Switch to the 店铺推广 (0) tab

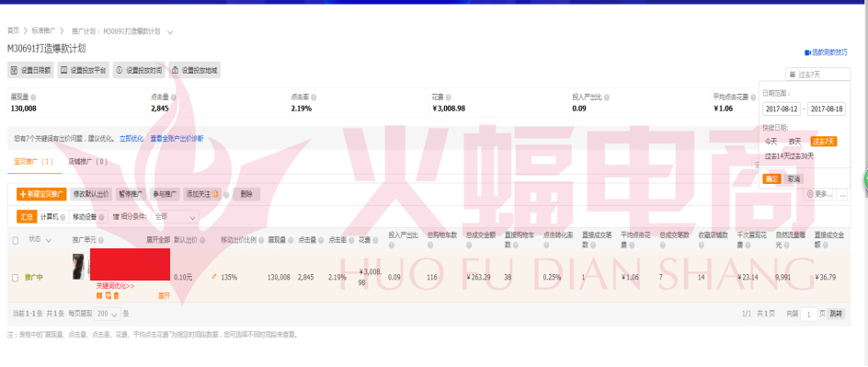click(88, 162)
